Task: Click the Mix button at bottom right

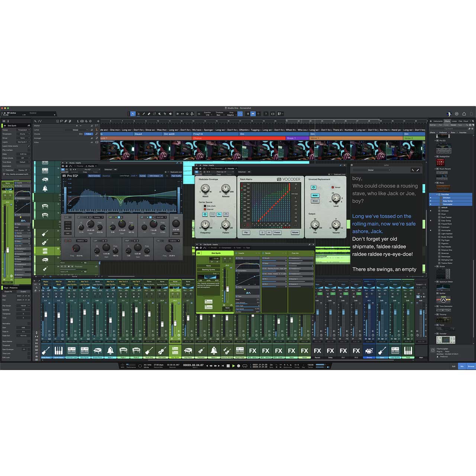Action: click(x=462, y=366)
